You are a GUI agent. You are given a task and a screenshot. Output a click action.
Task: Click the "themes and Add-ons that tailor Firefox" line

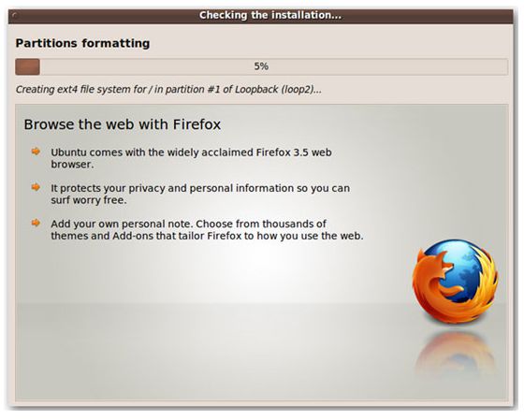pyautogui.click(x=146, y=236)
